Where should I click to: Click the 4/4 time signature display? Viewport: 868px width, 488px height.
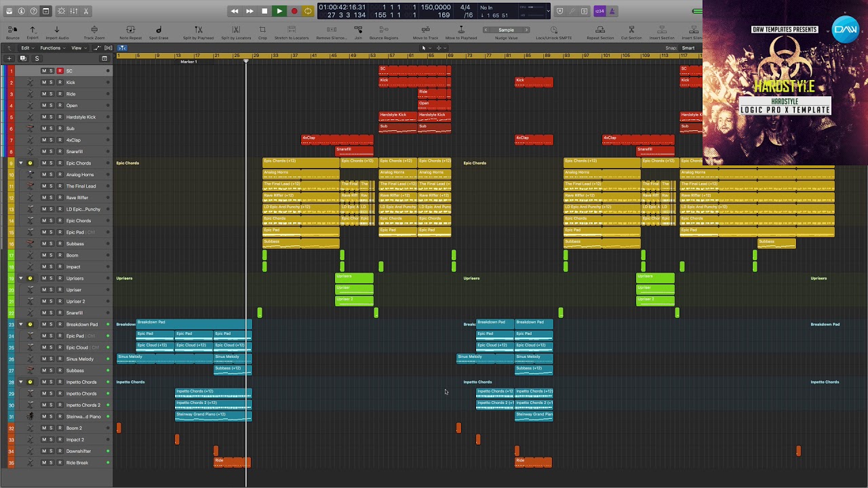(x=465, y=7)
